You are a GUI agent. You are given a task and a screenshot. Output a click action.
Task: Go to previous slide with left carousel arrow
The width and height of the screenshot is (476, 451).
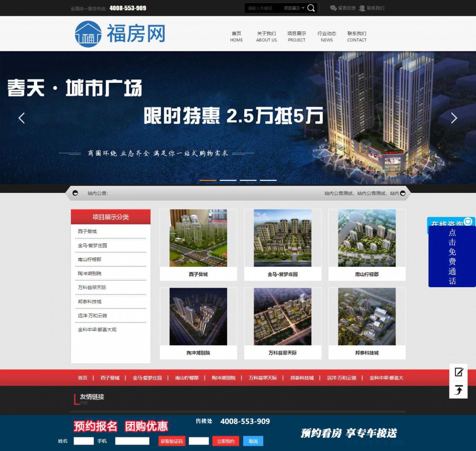(21, 118)
